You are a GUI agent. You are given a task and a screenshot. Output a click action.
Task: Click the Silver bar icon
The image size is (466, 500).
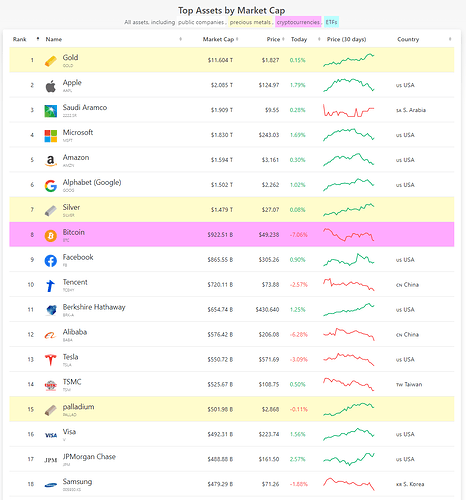tap(51, 211)
